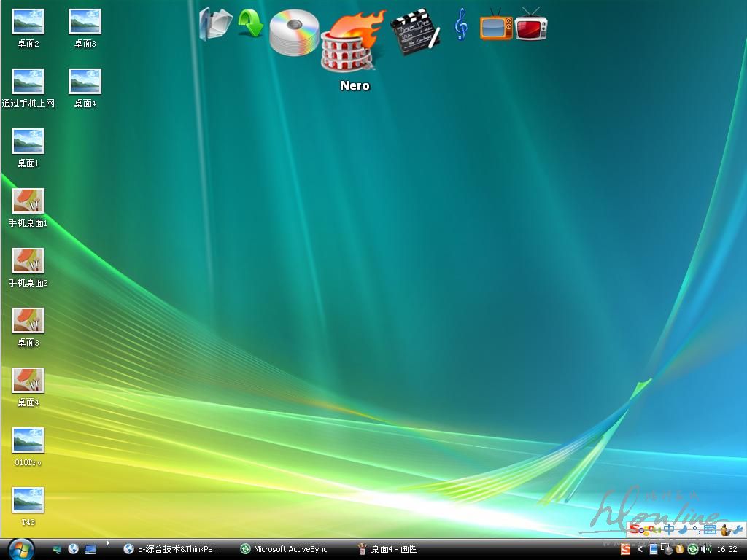Select the 手机桌面1 desktop image file
Image resolution: width=747 pixels, height=560 pixels.
click(28, 201)
